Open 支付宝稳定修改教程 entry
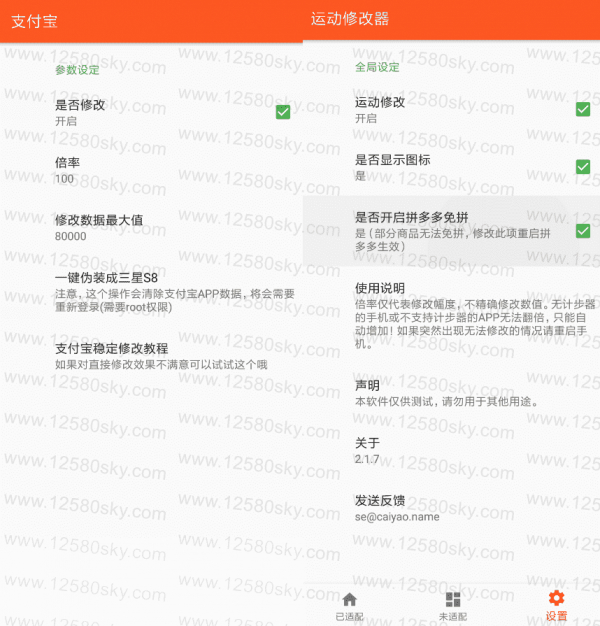Viewport: 600px width, 626px height. click(151, 356)
